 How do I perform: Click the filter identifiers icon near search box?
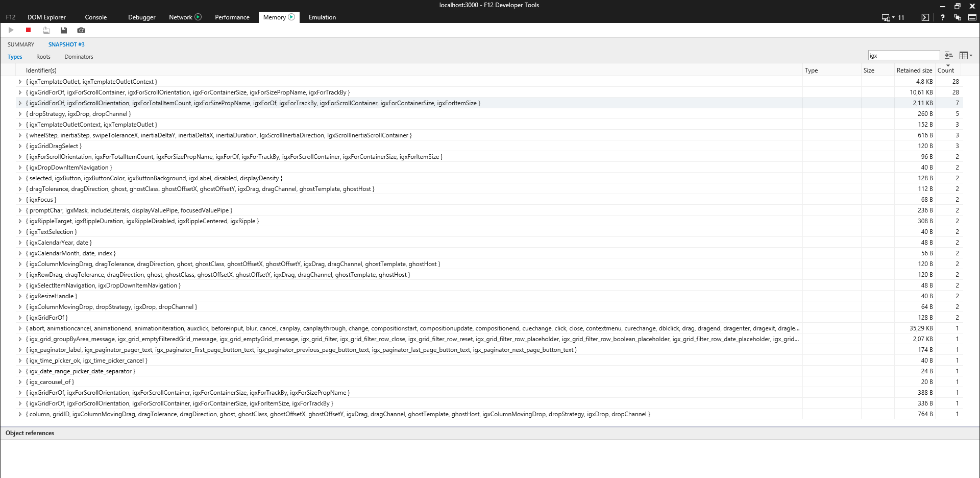tap(948, 55)
